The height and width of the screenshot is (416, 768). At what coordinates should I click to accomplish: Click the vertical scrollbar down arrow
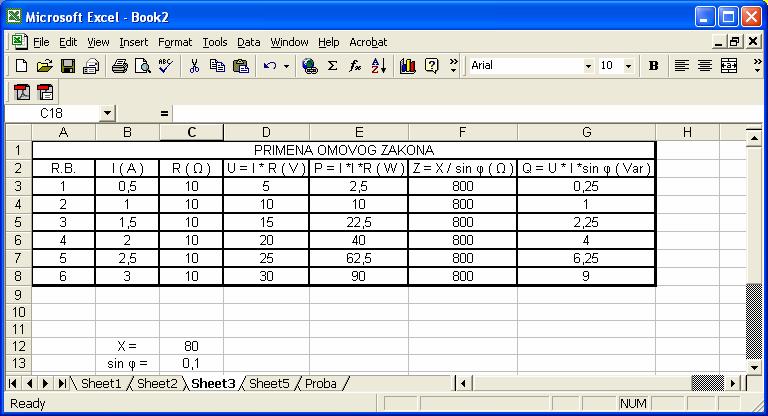(753, 367)
